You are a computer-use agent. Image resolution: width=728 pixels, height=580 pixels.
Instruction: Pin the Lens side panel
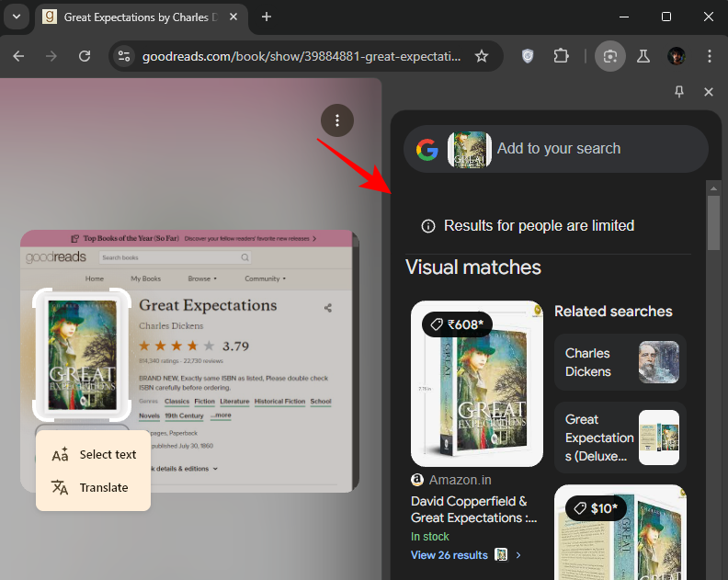[x=679, y=92]
